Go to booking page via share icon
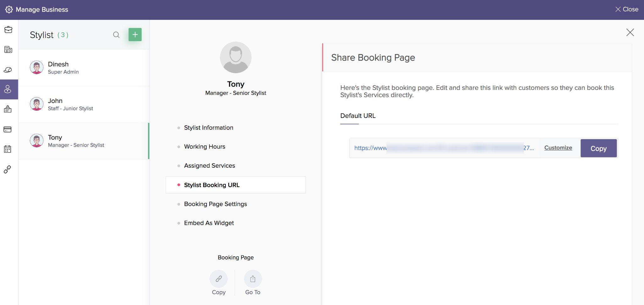The image size is (644, 305). coord(253,279)
